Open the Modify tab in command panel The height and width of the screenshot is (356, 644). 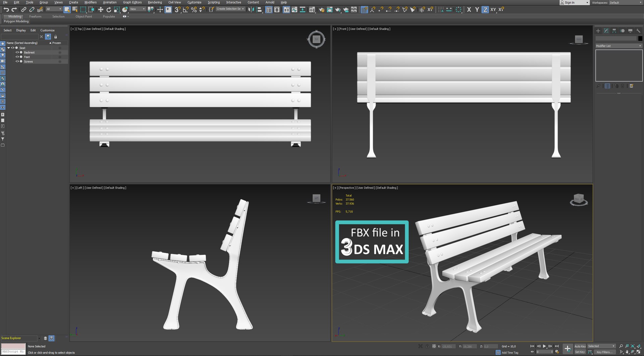(x=606, y=31)
